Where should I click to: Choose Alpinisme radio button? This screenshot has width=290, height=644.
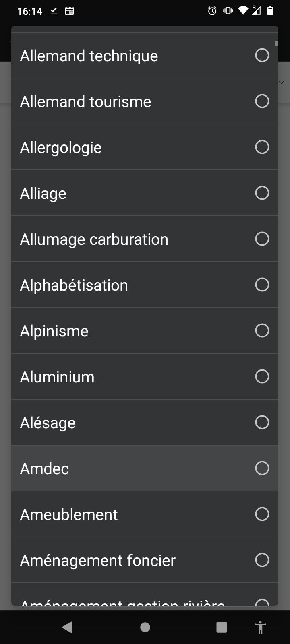click(x=262, y=331)
